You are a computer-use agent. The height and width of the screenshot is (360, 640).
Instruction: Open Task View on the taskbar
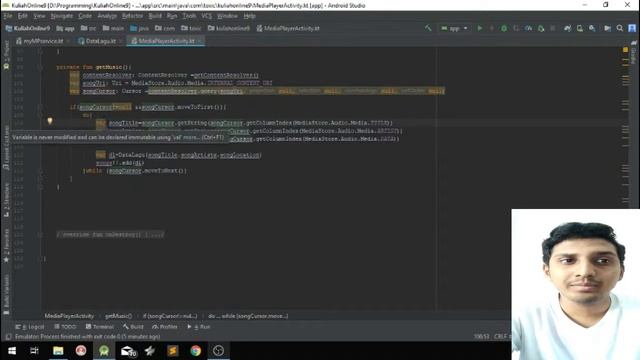tap(34, 351)
